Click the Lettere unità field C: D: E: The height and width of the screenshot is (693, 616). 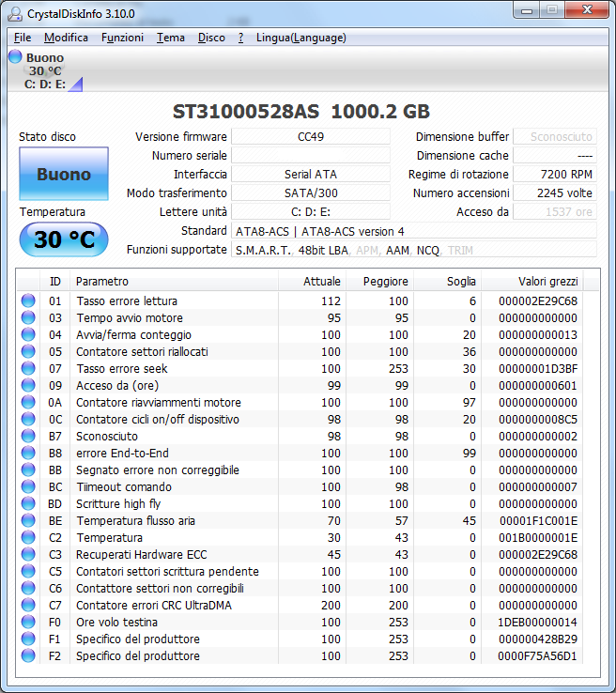(311, 211)
